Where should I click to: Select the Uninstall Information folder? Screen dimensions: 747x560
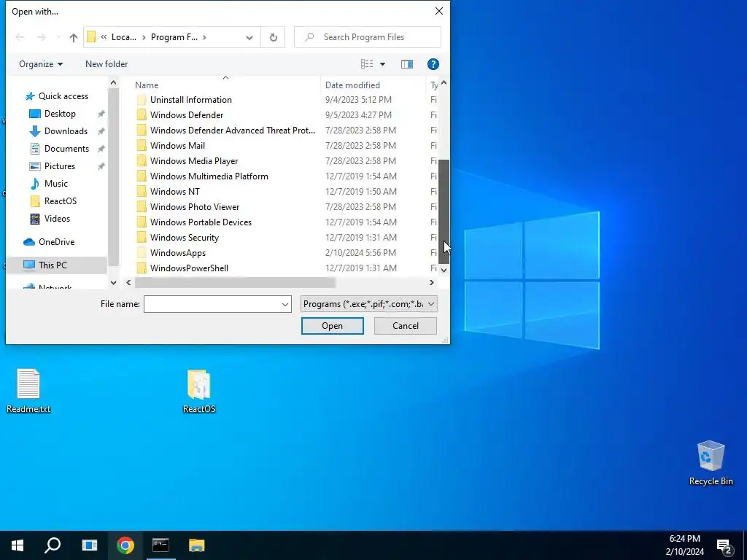[x=190, y=99]
